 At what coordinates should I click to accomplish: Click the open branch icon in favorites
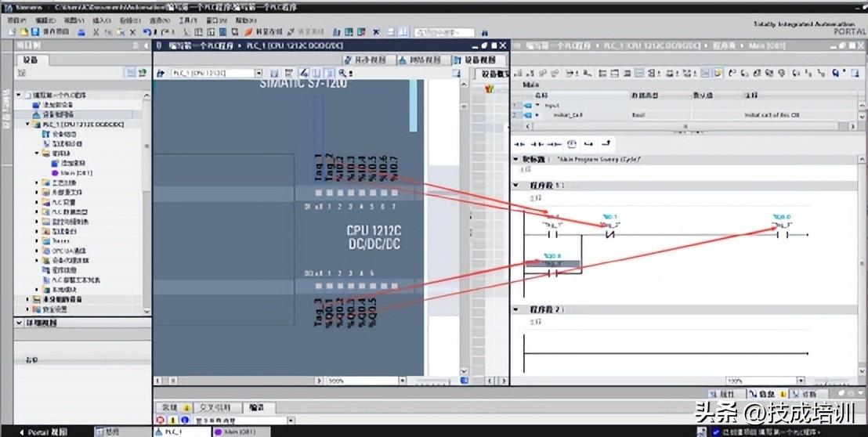589,144
